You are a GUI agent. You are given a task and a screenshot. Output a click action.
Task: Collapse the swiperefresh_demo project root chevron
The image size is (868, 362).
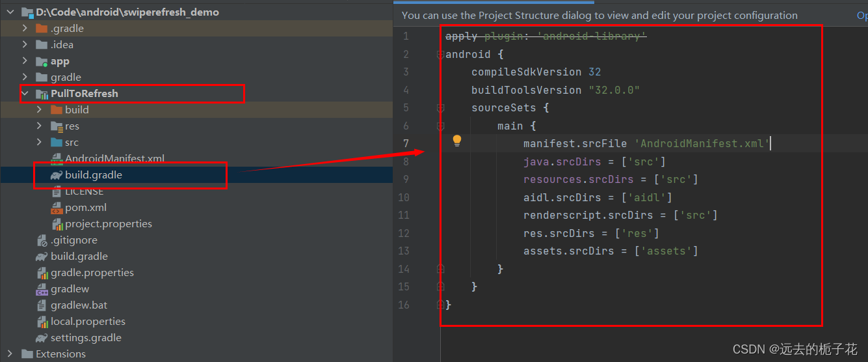[10, 12]
